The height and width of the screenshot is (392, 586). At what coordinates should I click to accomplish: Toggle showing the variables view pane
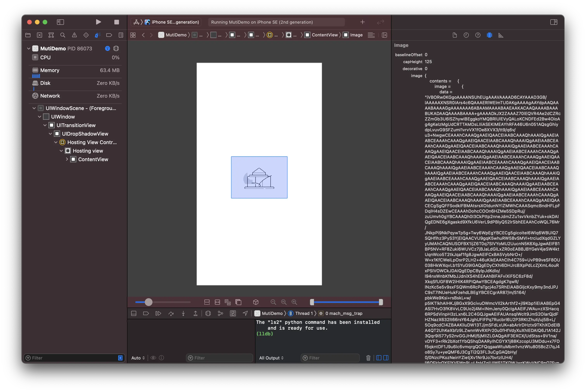tap(379, 358)
